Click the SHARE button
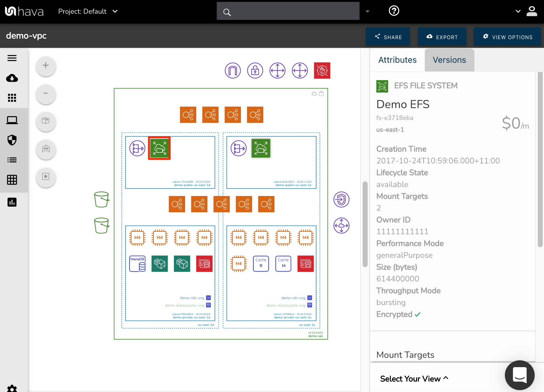Viewport: 544px width, 392px height. pos(388,36)
